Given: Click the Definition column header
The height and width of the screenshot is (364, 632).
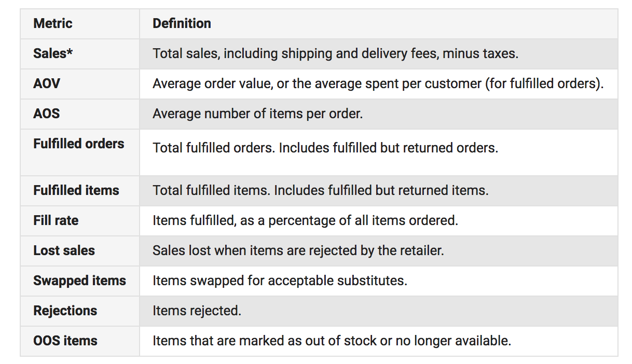Looking at the screenshot, I should (182, 23).
